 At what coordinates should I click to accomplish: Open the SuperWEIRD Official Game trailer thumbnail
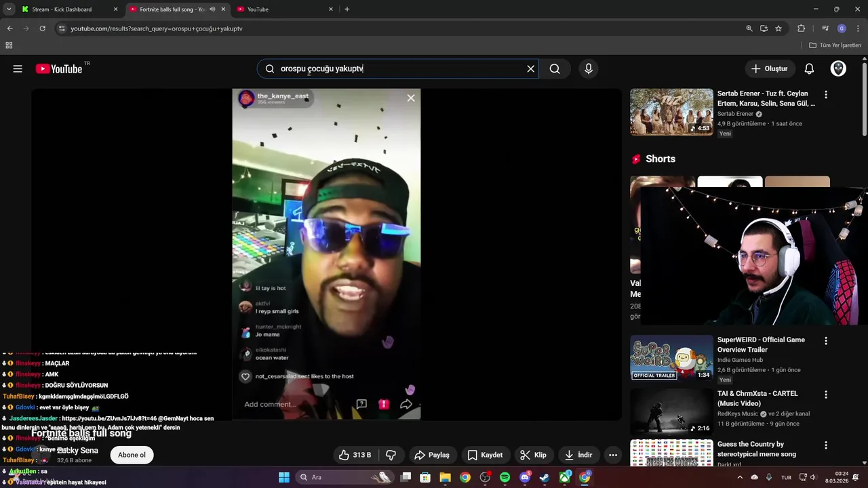tap(671, 358)
